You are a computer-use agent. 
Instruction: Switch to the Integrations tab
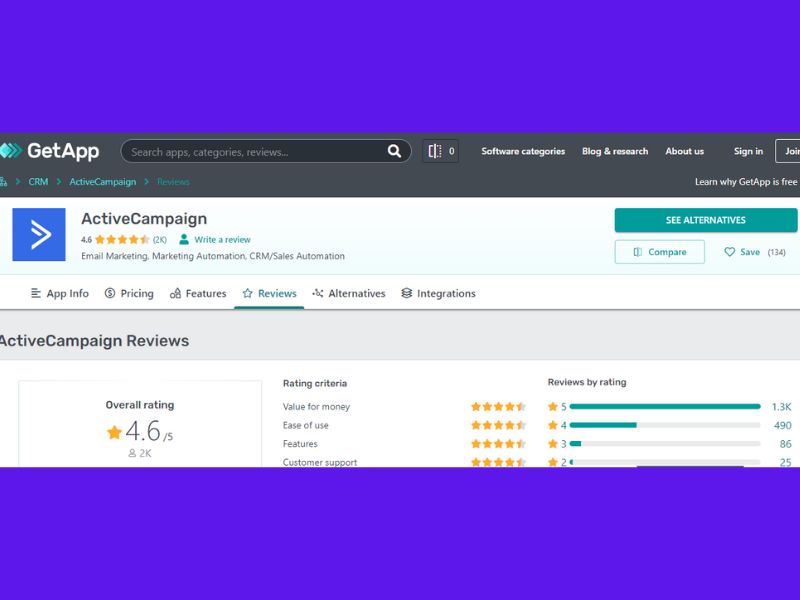pyautogui.click(x=438, y=293)
